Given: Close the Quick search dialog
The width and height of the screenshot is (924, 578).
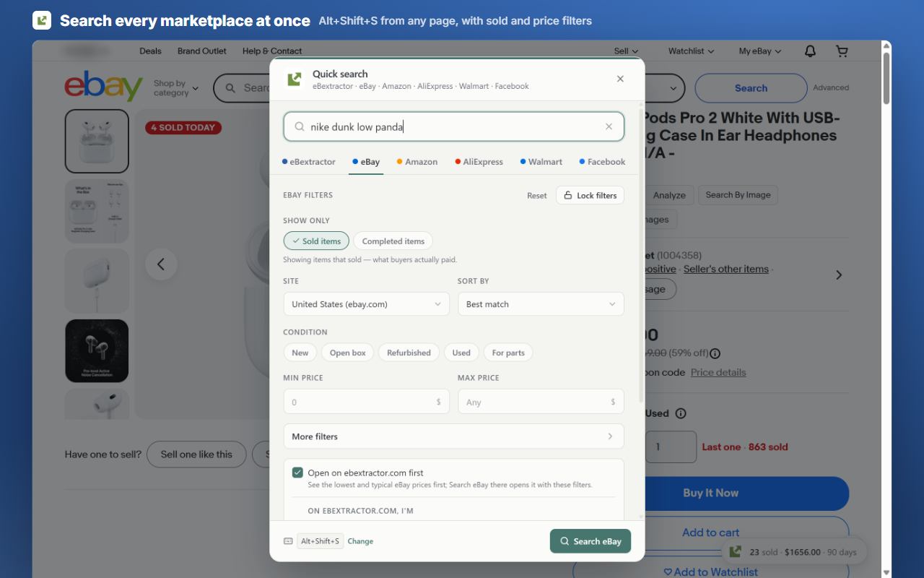Looking at the screenshot, I should [620, 79].
